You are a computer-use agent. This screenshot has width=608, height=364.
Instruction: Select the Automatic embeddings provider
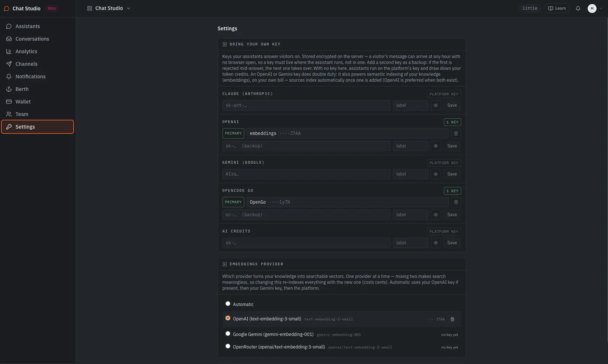pyautogui.click(x=228, y=304)
